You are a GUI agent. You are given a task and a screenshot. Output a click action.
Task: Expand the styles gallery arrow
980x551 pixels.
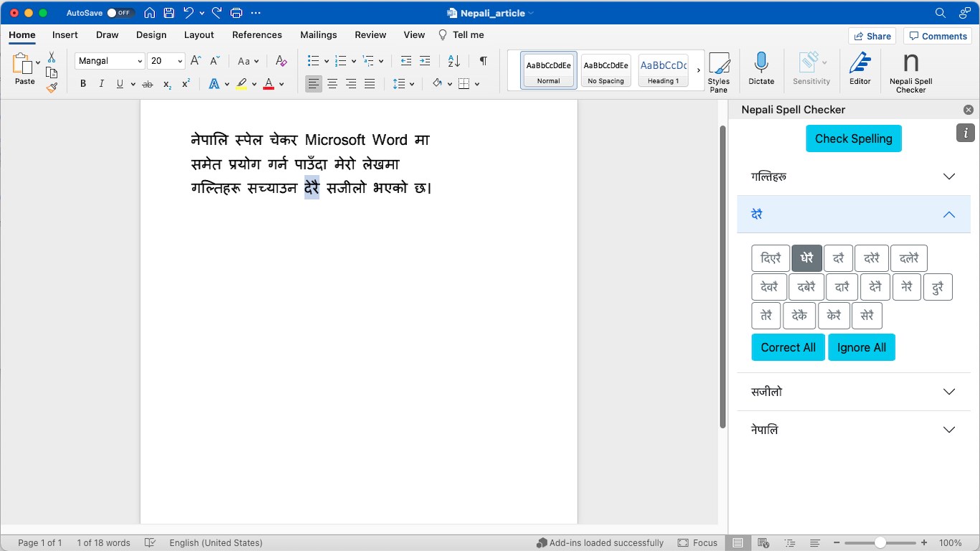(x=698, y=70)
